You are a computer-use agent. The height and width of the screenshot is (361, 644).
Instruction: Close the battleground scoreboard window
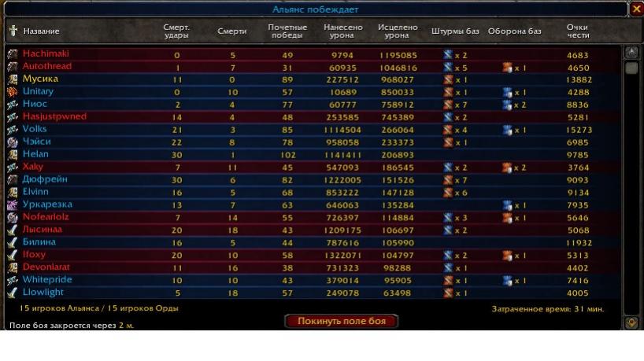click(x=635, y=9)
